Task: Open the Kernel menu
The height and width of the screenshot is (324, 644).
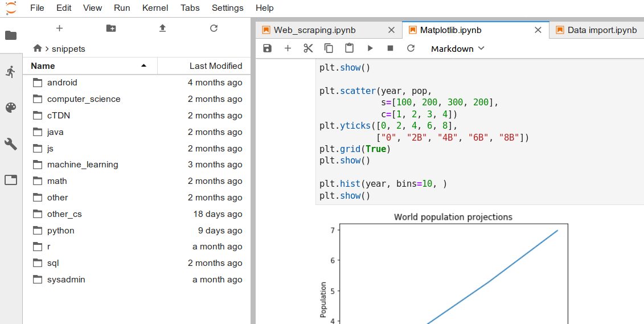Action: pos(155,8)
